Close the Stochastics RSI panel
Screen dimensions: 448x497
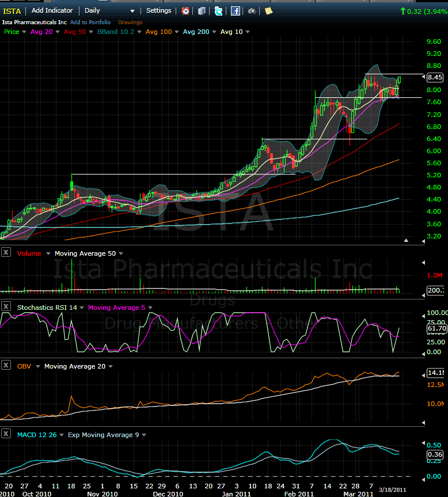[6, 306]
